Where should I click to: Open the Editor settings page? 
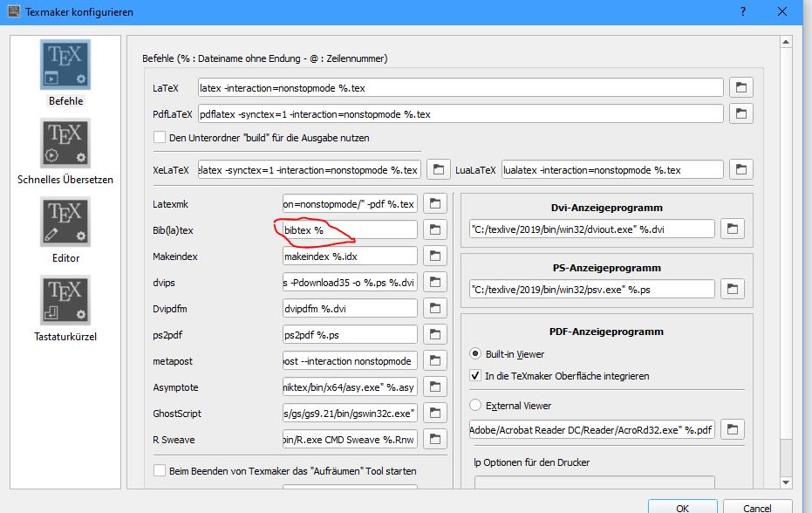(65, 229)
